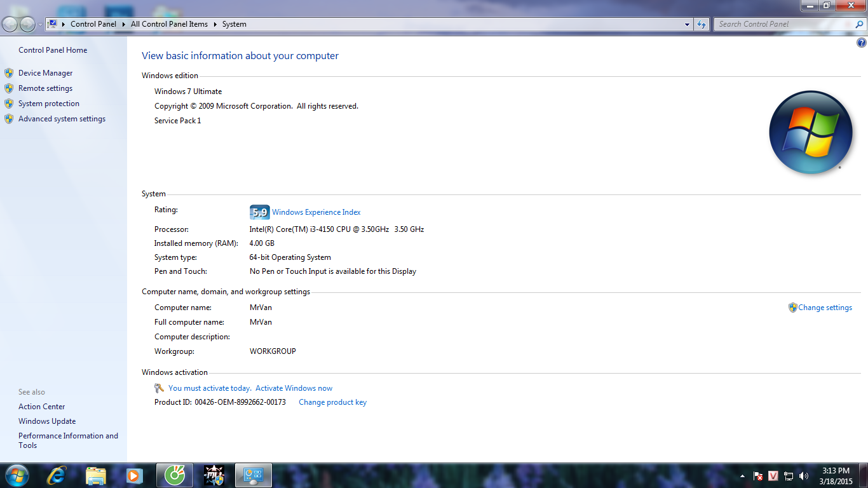This screenshot has width=868, height=488.
Task: Restore down the System window
Action: coord(826,5)
